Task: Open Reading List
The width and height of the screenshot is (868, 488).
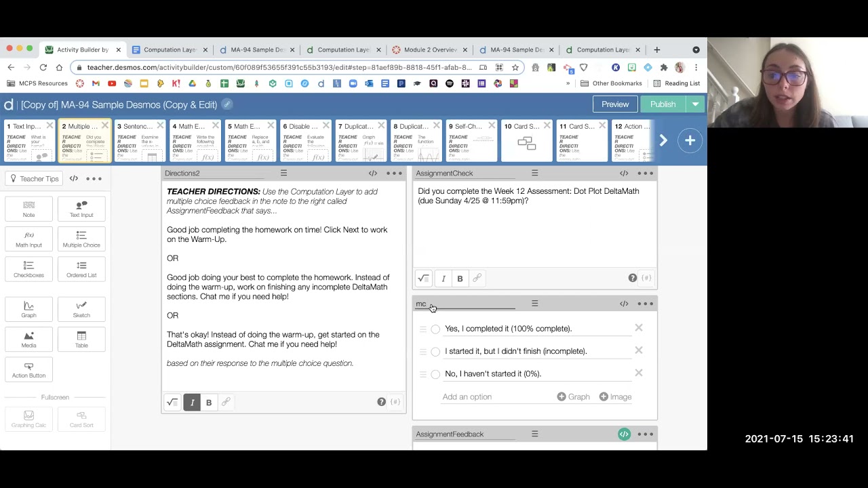Action: (676, 83)
